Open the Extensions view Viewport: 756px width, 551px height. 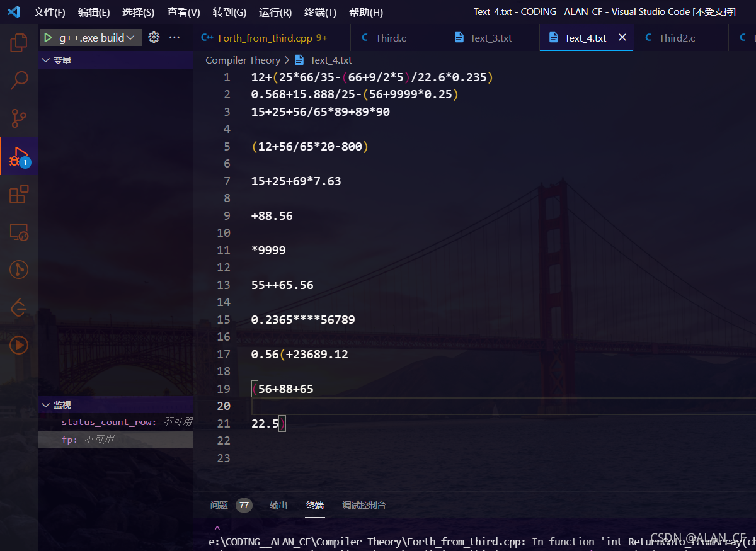point(19,194)
